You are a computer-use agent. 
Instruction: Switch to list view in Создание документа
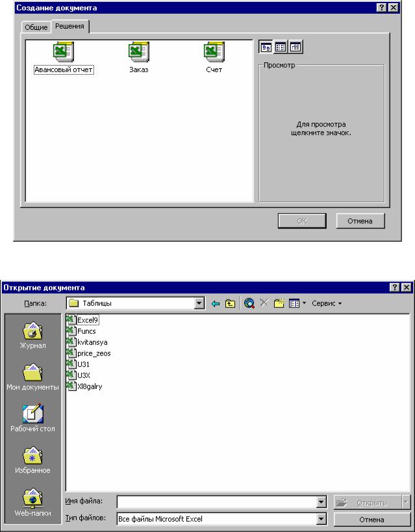click(x=281, y=47)
